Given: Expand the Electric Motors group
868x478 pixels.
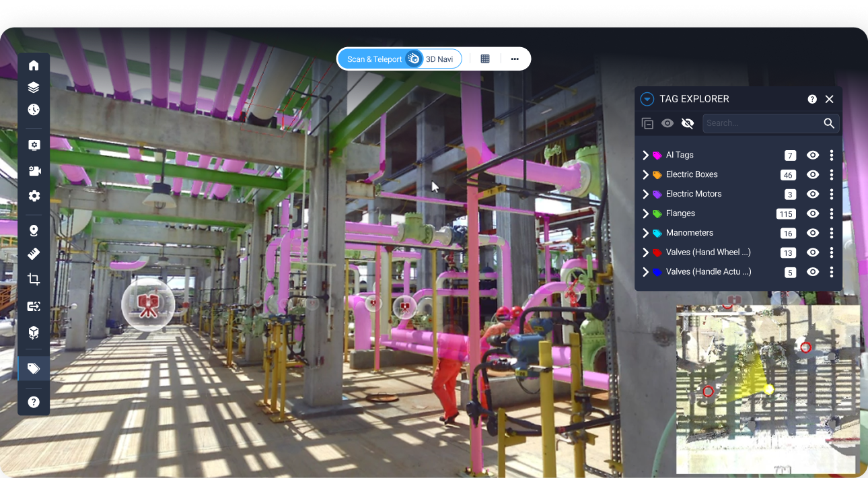Looking at the screenshot, I should (645, 194).
